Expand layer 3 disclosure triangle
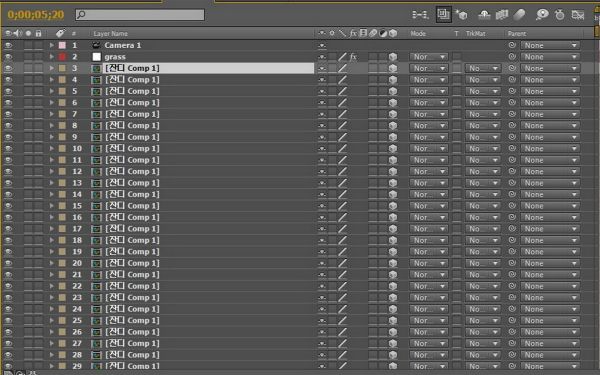Viewport: 600px width, 375px height. tap(52, 68)
